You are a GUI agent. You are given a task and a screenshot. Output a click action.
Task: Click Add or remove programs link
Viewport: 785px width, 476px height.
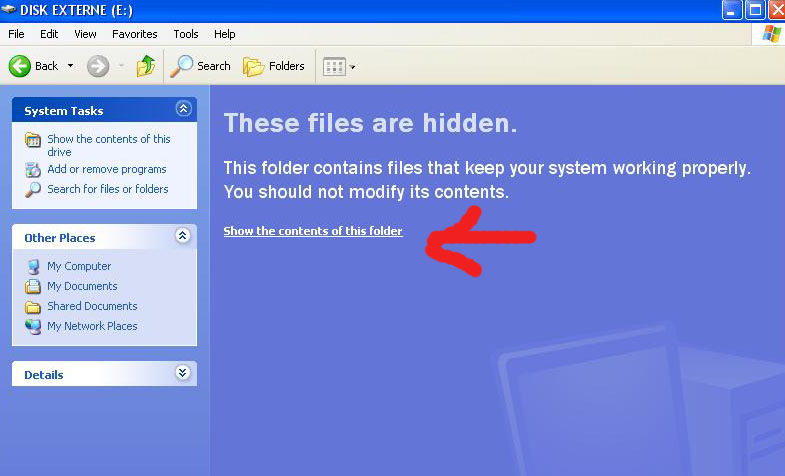pos(106,169)
